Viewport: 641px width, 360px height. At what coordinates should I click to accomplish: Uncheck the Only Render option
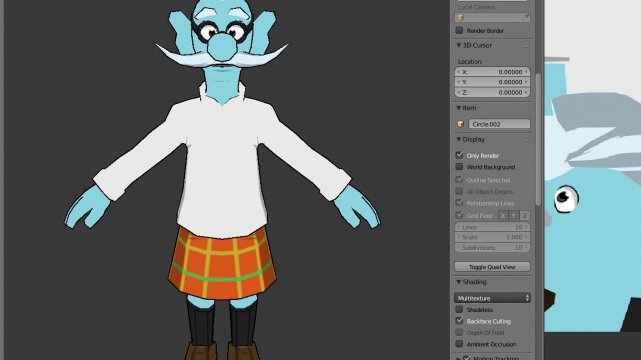[x=459, y=155]
